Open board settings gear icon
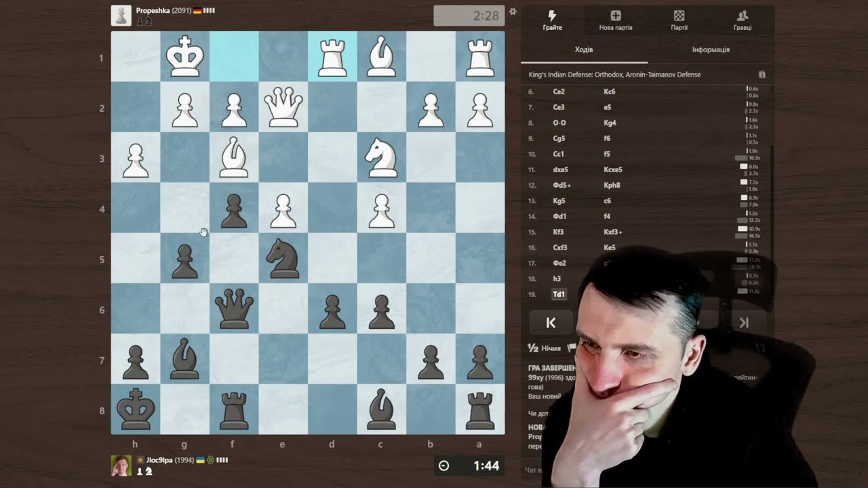This screenshot has width=868, height=488. click(x=513, y=12)
